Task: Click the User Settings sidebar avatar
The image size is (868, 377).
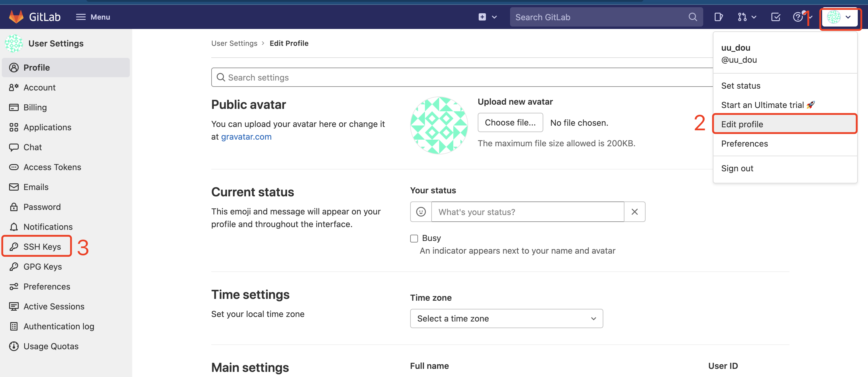Action: point(14,43)
